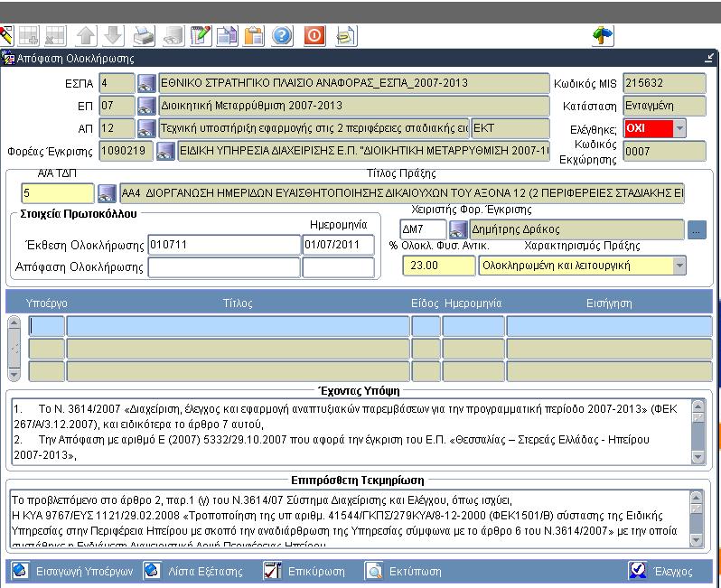Click inside the Έχοντας Υπόψη text area

tap(351, 432)
